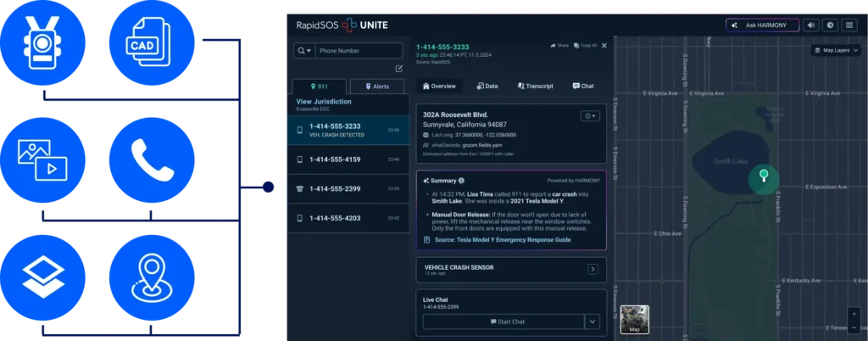The width and height of the screenshot is (868, 341).
Task: Click mobile phone icon for 1-414-555-4159
Action: coord(299,159)
